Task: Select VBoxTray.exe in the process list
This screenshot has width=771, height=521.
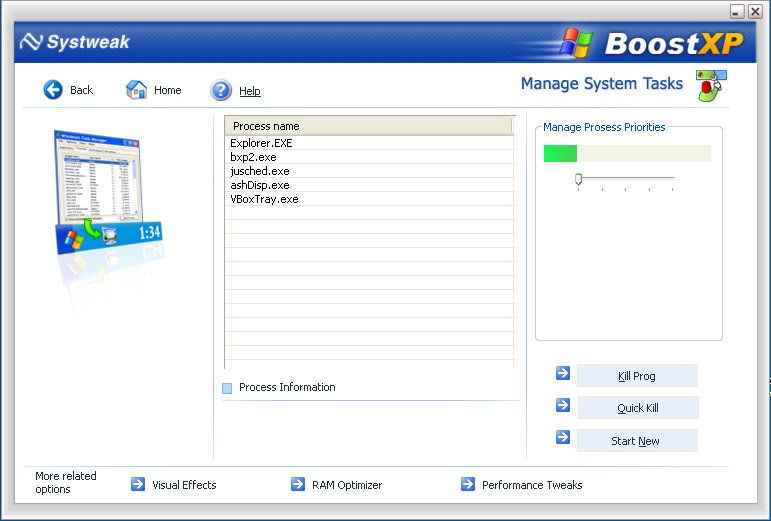Action: click(369, 199)
